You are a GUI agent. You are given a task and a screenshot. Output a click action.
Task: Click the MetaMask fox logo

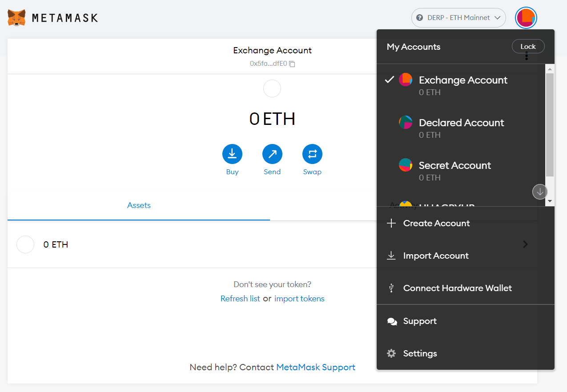pos(16,18)
